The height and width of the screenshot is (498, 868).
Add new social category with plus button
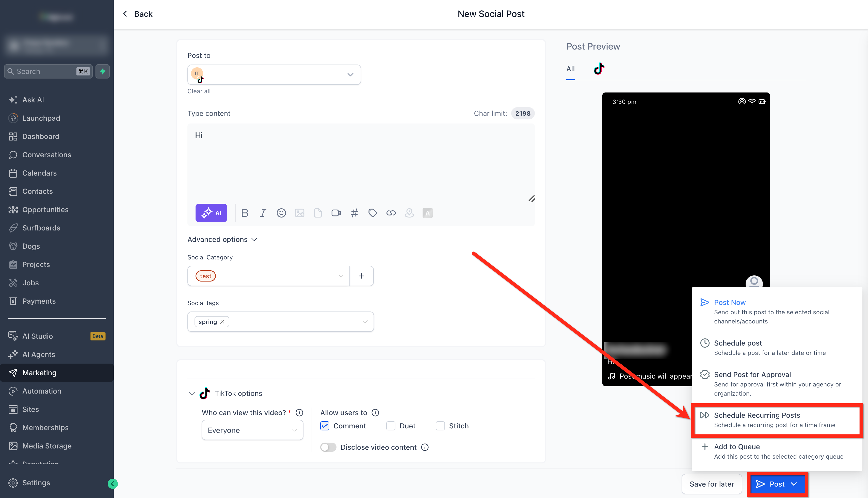(361, 276)
